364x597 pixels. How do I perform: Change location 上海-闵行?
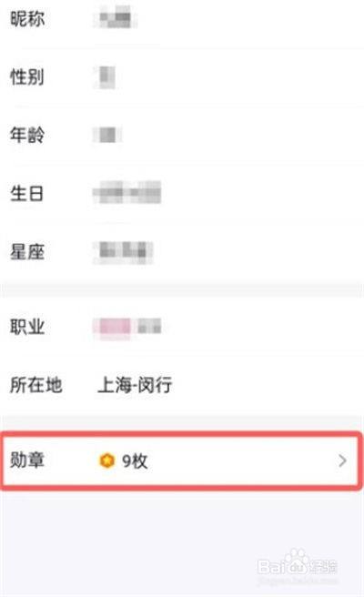pos(135,385)
